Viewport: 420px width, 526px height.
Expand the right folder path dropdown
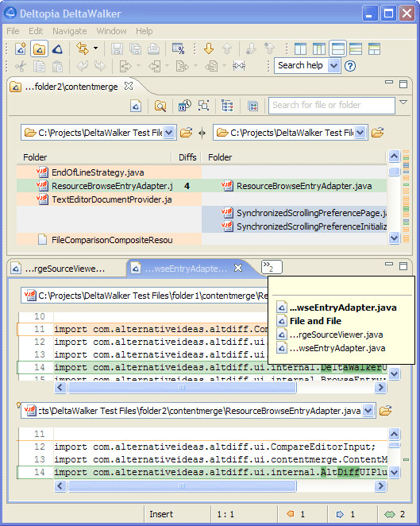tap(360, 133)
